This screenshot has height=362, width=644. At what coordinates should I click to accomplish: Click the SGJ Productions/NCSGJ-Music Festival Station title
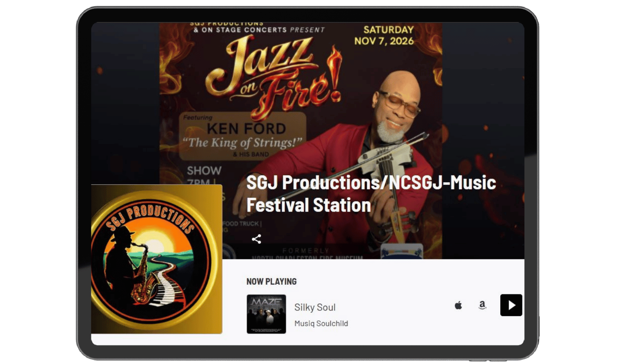pyautogui.click(x=371, y=193)
